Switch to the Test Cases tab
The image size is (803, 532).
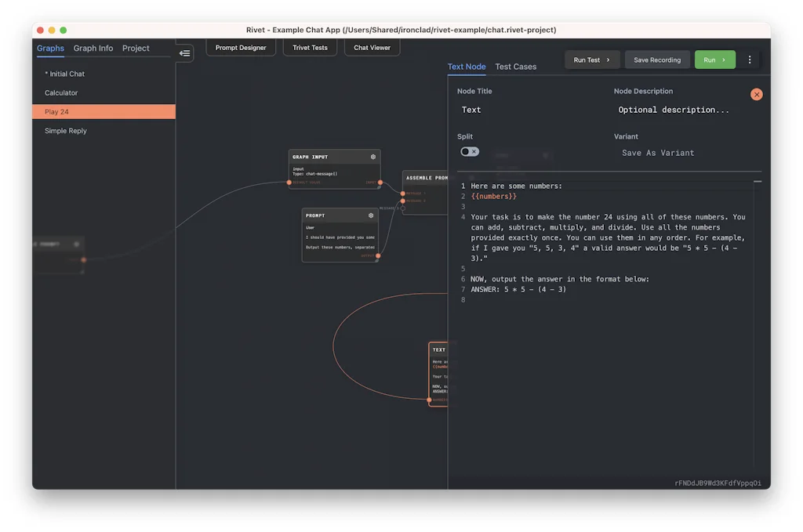pyautogui.click(x=515, y=67)
